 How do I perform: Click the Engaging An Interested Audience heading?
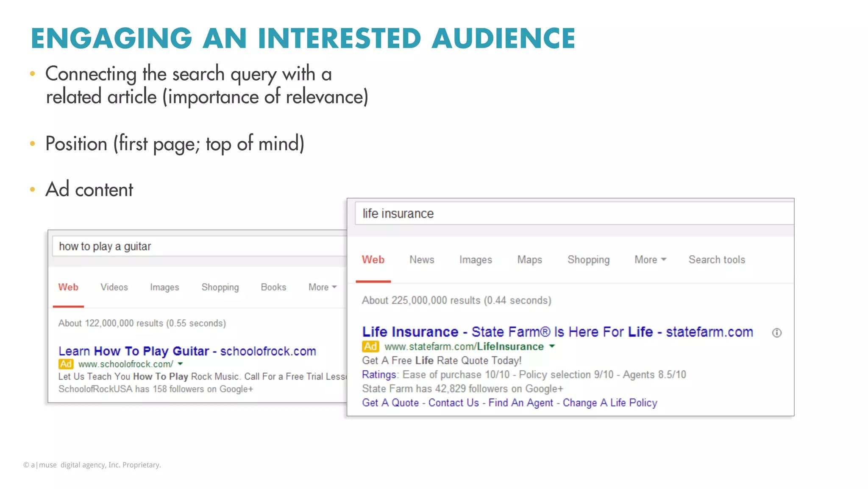pyautogui.click(x=303, y=38)
